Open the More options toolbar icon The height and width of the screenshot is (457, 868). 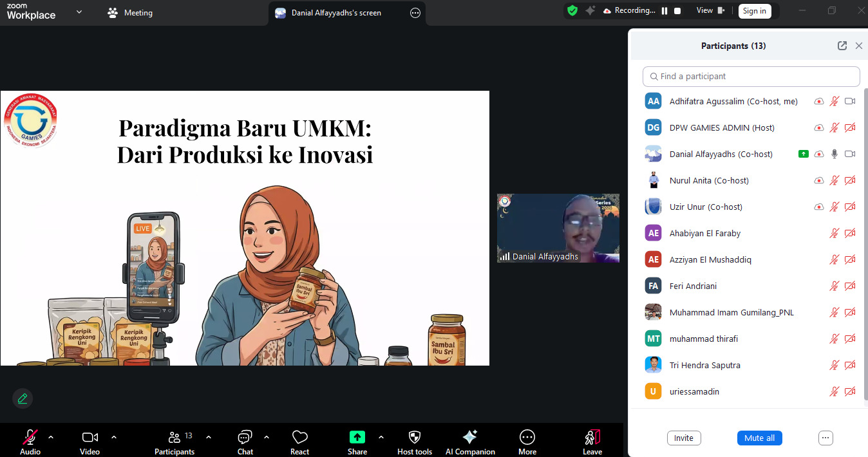(x=527, y=438)
